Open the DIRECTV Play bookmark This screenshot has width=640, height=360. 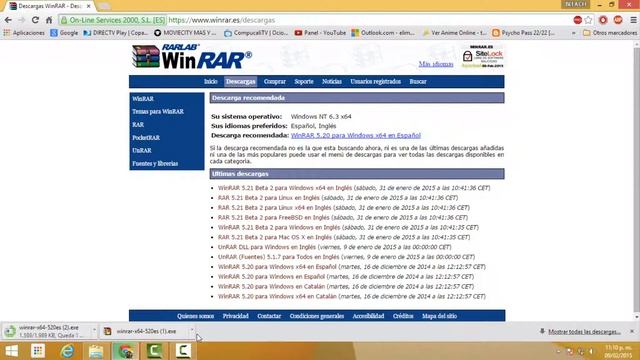click(x=116, y=33)
